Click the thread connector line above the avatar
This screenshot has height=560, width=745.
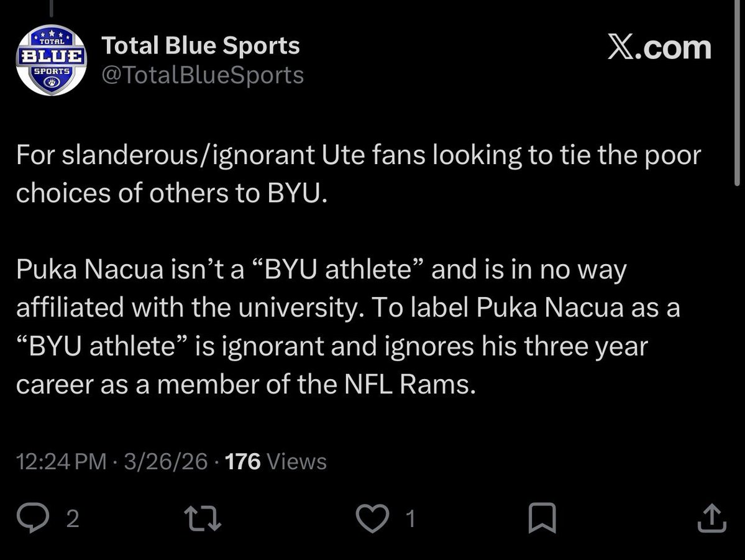[x=51, y=8]
